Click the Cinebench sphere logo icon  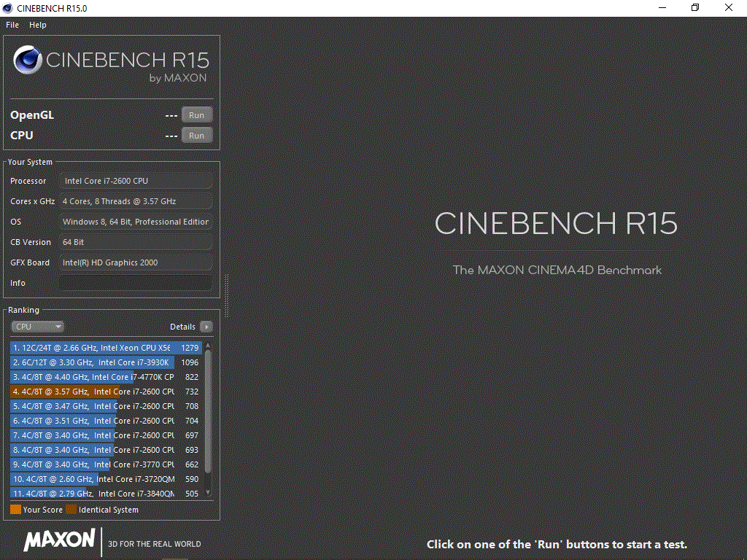[28, 60]
